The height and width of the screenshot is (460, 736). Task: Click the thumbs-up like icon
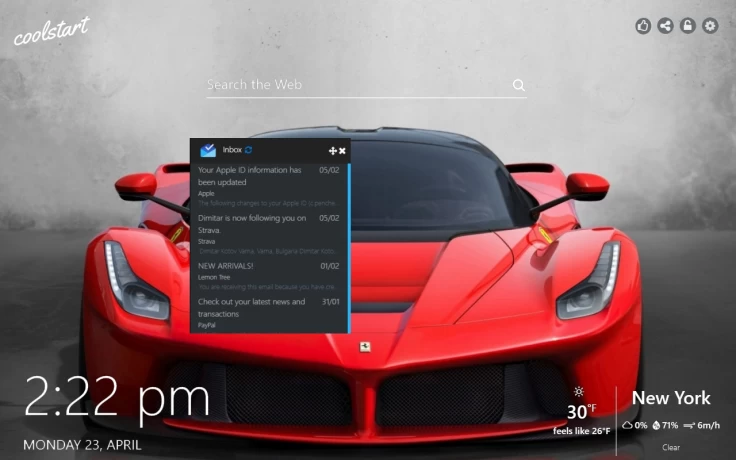[643, 26]
